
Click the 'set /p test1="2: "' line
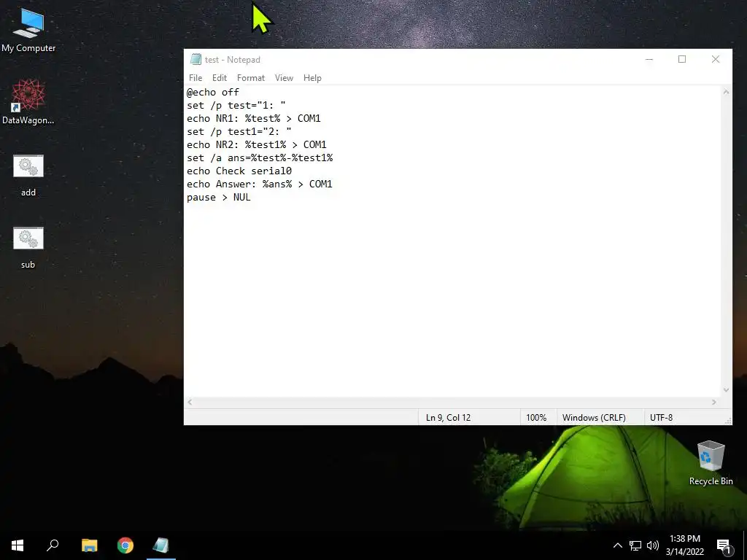239,131
